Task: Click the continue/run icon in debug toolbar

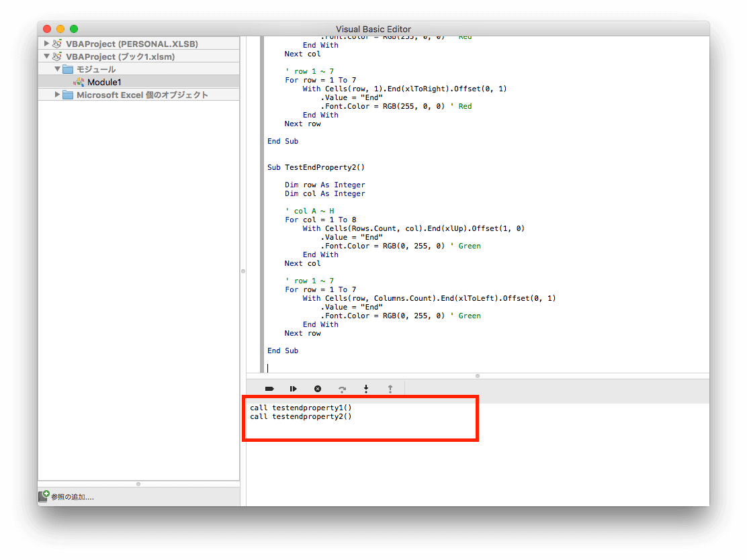Action: [x=293, y=389]
